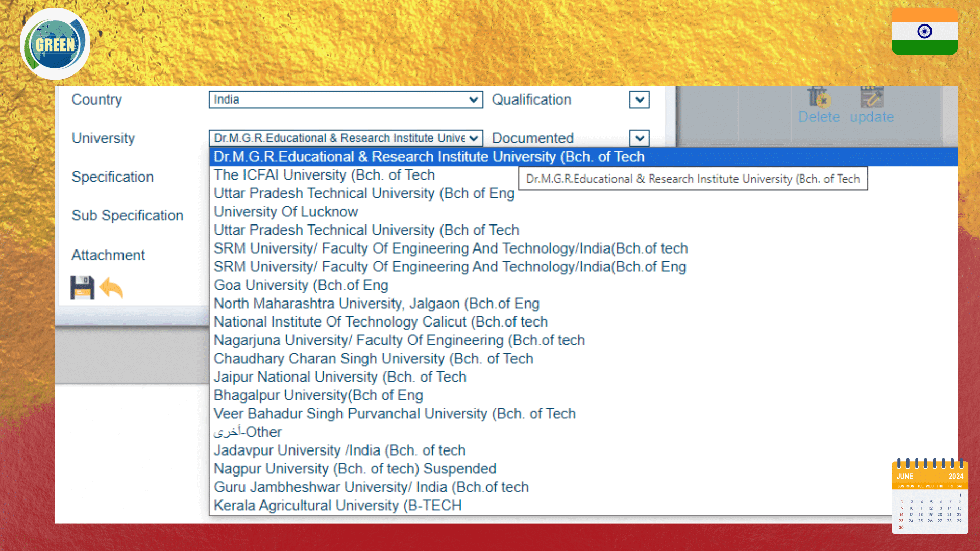
Task: Select highlighted Dr.M.G.R. Educational university option
Action: click(x=429, y=157)
